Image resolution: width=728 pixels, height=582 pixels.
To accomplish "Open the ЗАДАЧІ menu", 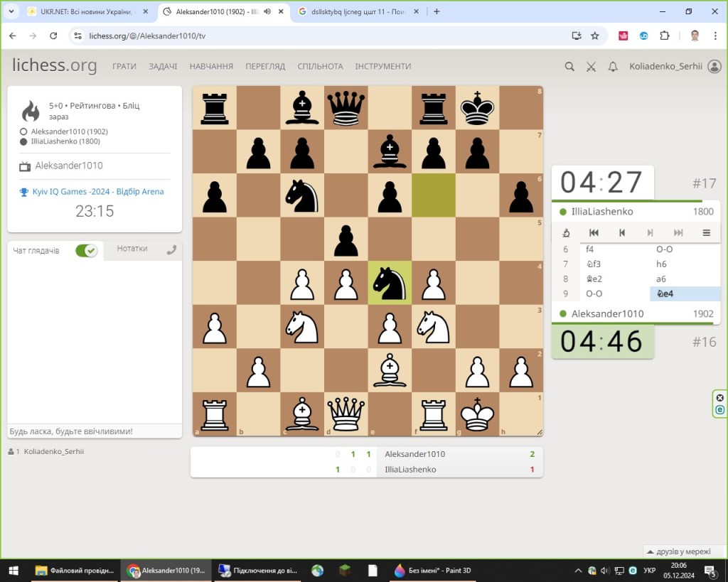I will pos(163,66).
